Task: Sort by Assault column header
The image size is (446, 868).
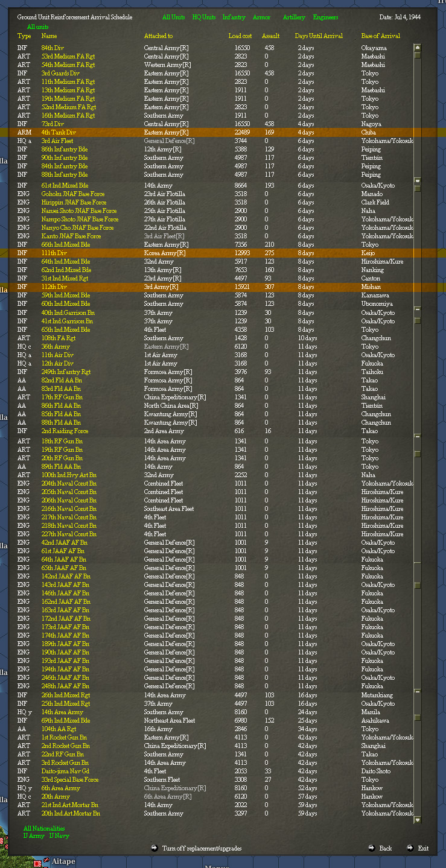Action: (270, 36)
